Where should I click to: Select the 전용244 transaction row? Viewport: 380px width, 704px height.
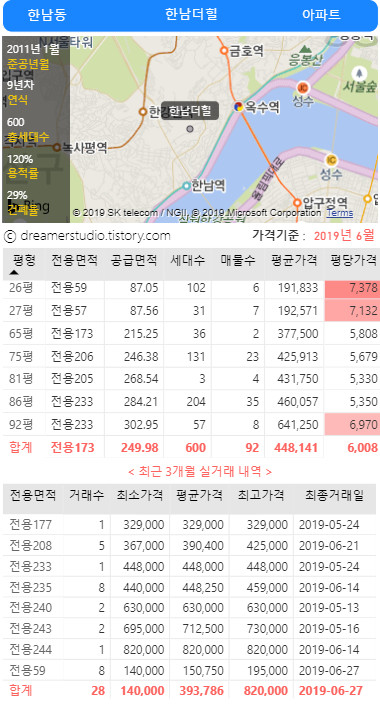point(190,650)
